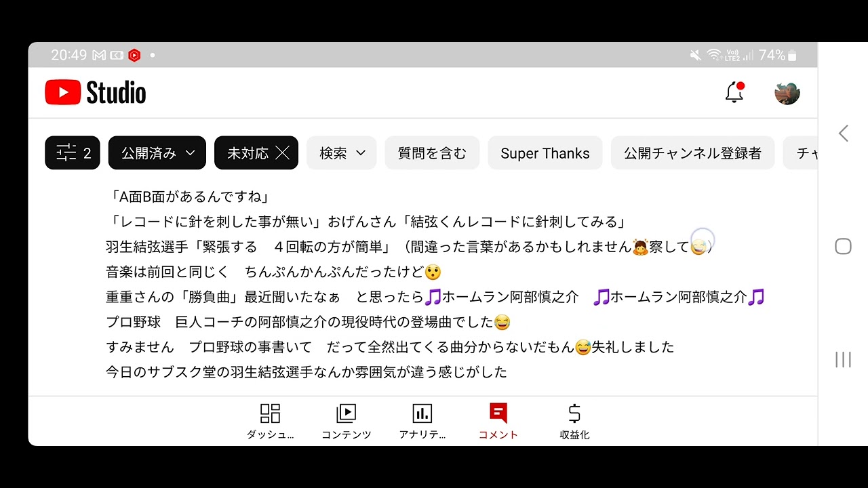Toggle the 公開チャンネル登録者 filter chip

(x=692, y=153)
